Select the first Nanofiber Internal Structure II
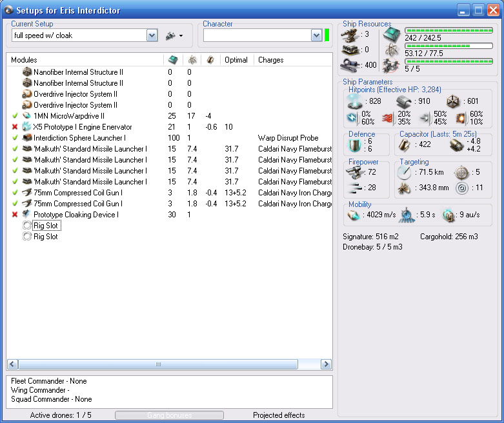The image size is (504, 423). tap(78, 72)
